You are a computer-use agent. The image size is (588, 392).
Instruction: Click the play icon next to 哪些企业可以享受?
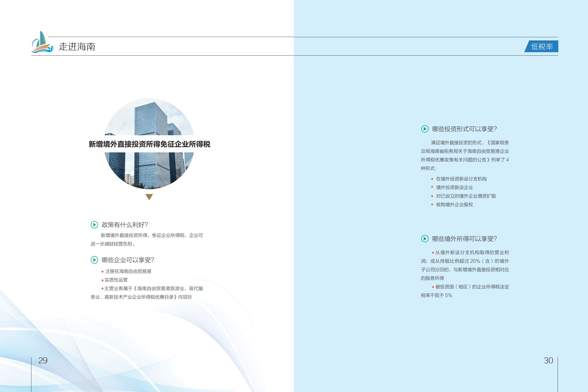pyautogui.click(x=94, y=260)
